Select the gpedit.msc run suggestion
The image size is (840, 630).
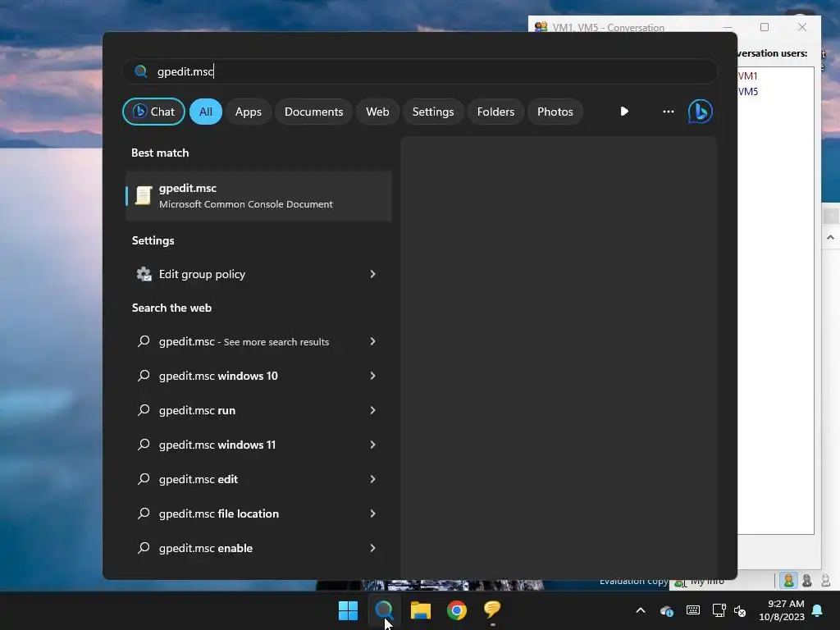tap(258, 410)
